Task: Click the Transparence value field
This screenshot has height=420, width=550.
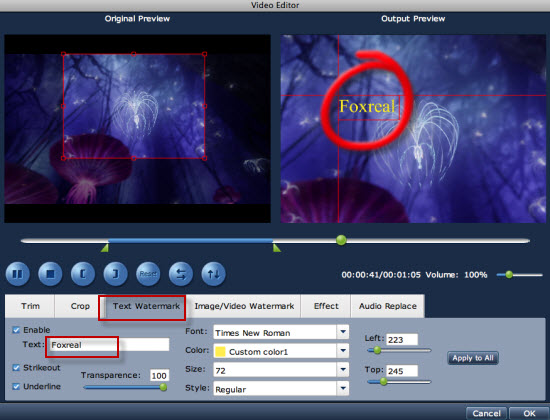Action: 159,376
